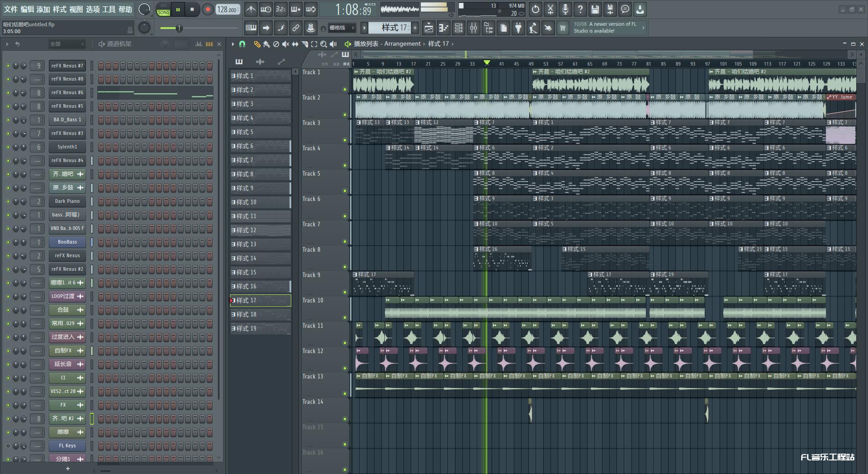This screenshot has width=868, height=474.
Task: Open the tempo 128.000 field
Action: [x=228, y=9]
